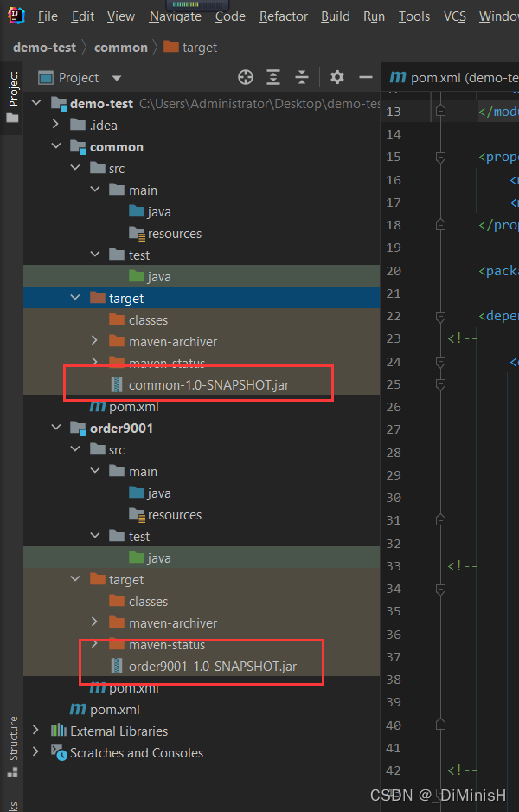519x812 pixels.
Task: Click the Collapse All toolbar icon
Action: (x=302, y=78)
